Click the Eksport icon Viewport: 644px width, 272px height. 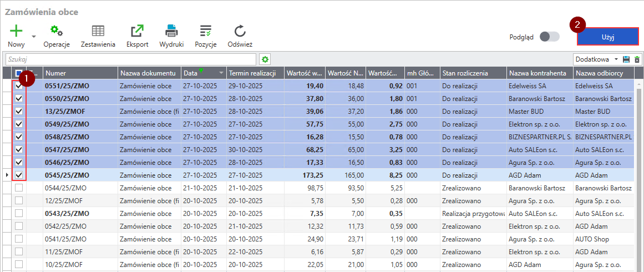click(x=137, y=31)
